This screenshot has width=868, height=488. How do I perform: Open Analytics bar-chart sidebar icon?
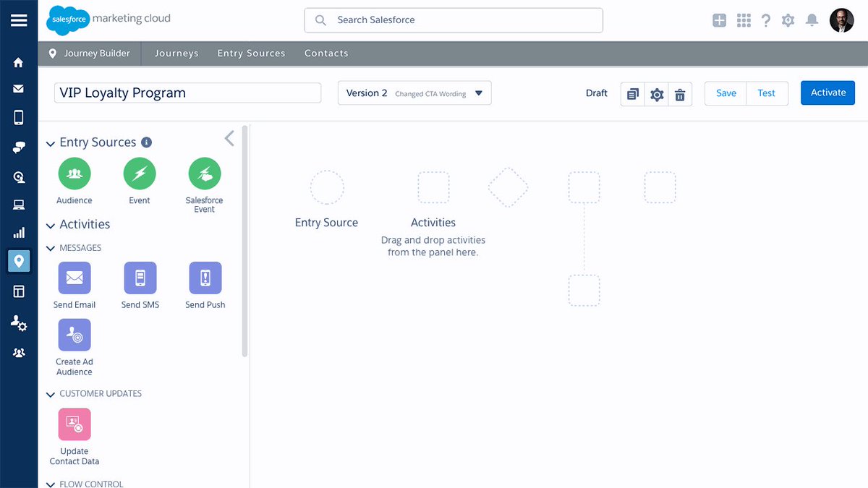pos(19,233)
